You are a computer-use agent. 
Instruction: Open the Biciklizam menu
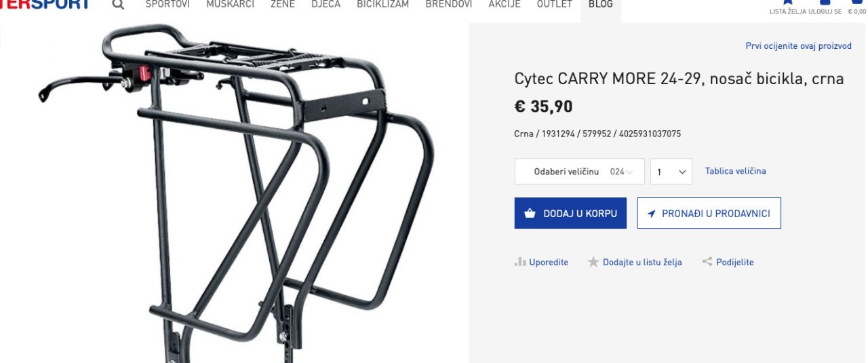[x=383, y=4]
